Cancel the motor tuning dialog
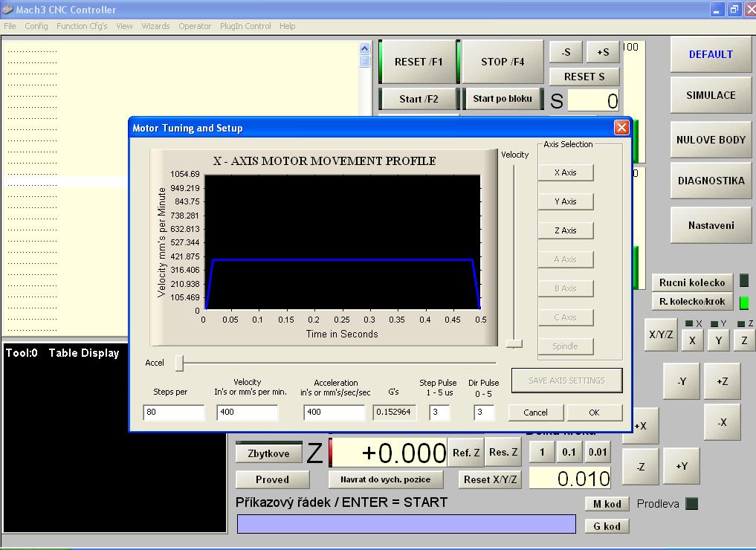 (x=535, y=412)
